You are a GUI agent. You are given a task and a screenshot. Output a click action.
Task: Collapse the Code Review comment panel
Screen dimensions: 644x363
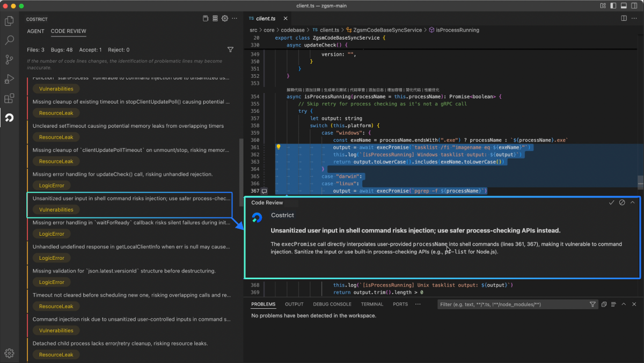[632, 202]
